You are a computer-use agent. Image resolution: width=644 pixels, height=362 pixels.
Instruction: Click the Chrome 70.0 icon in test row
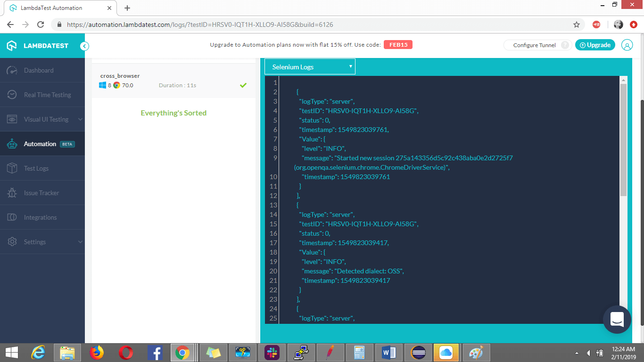(x=116, y=85)
